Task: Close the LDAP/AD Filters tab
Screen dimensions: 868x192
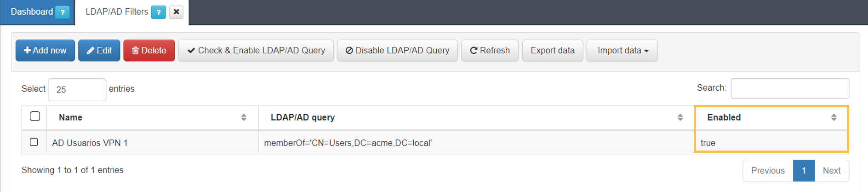Action: pyautogui.click(x=176, y=12)
